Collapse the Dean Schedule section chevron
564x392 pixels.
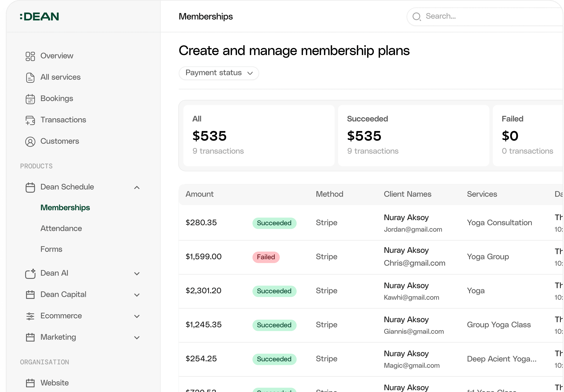tap(137, 187)
